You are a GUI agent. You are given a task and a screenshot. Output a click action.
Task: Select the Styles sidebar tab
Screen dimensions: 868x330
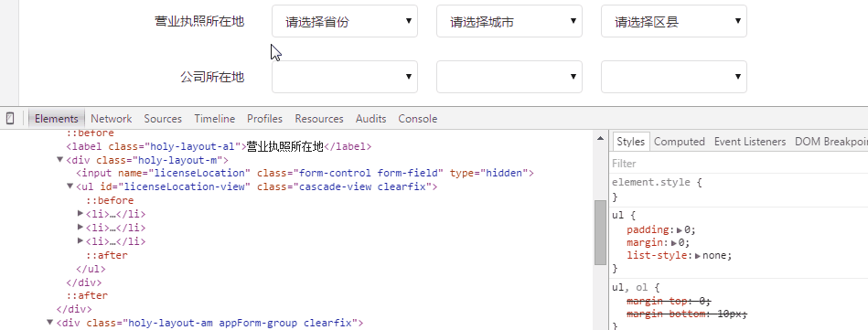point(630,141)
